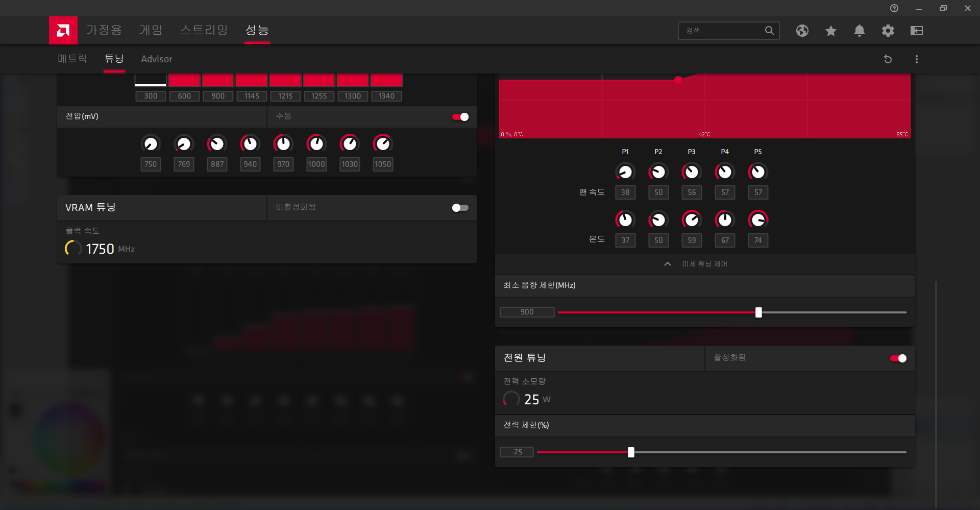Switch to the 스트리밍 tab

(204, 30)
